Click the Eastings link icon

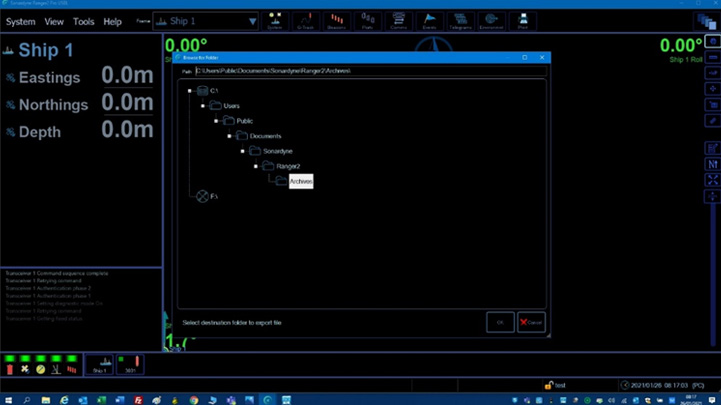(x=10, y=78)
